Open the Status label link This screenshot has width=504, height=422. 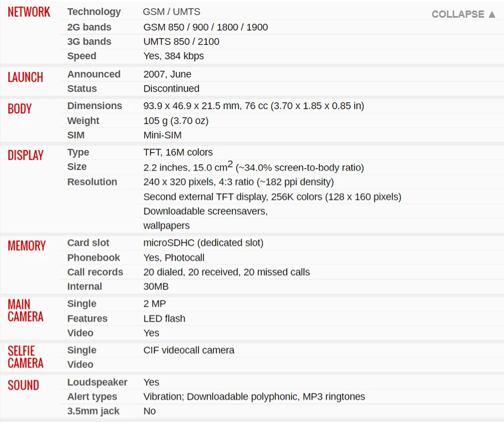(x=82, y=89)
